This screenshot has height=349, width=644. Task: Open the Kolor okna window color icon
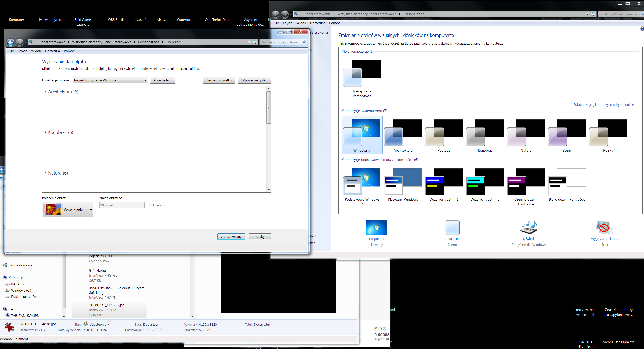452,228
